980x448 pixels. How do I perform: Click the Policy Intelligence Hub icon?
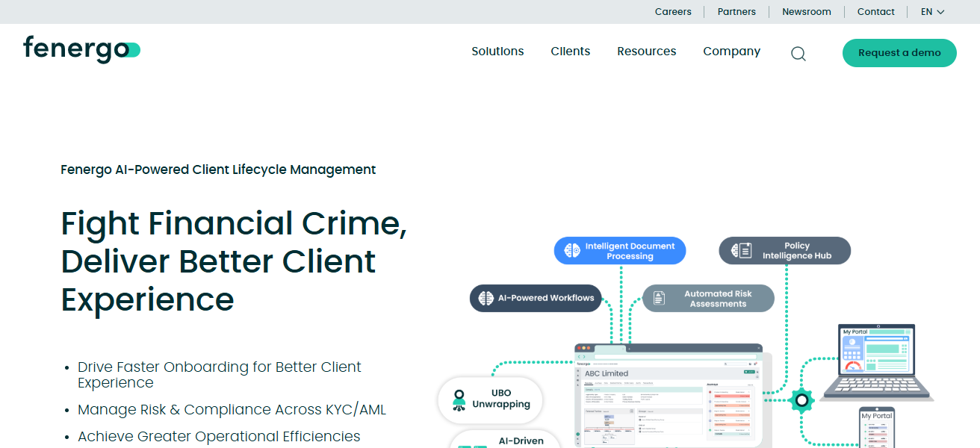pos(741,251)
